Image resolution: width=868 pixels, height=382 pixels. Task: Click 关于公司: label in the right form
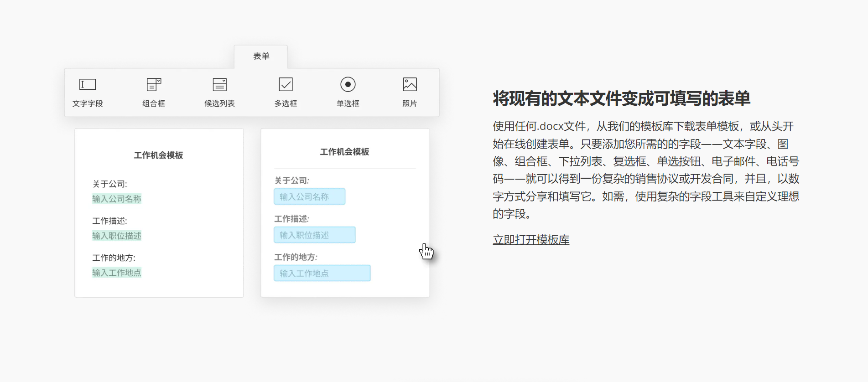point(291,181)
